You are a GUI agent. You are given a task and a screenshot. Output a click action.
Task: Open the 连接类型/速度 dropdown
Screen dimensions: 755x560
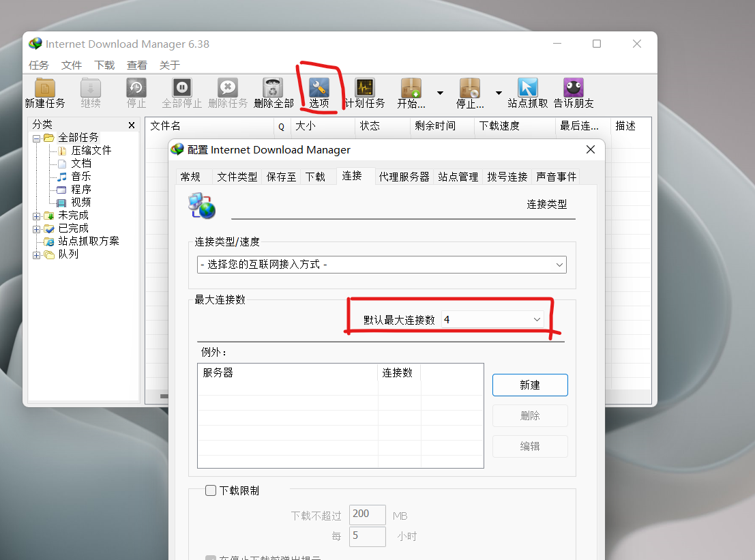[381, 264]
